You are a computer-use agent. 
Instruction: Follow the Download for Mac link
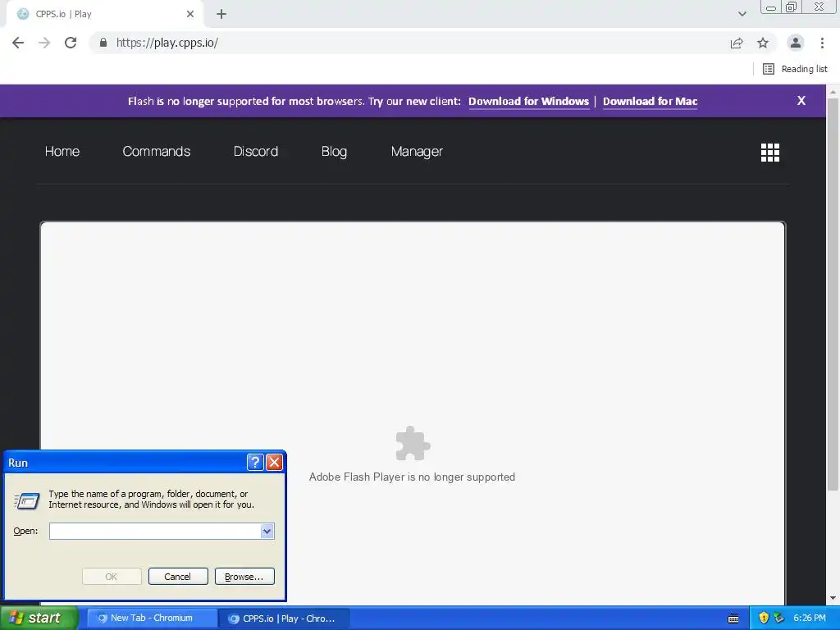pos(650,101)
